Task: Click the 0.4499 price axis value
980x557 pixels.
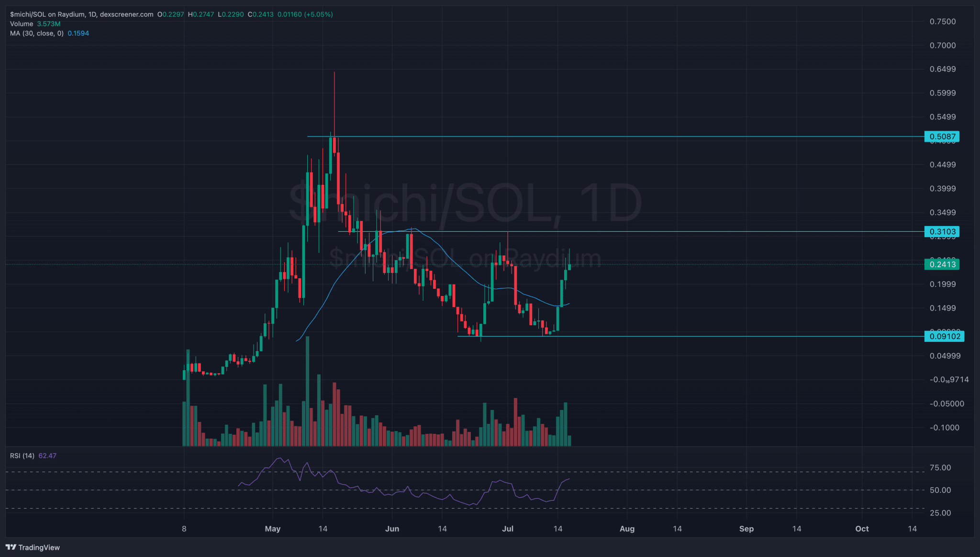Action: [943, 165]
